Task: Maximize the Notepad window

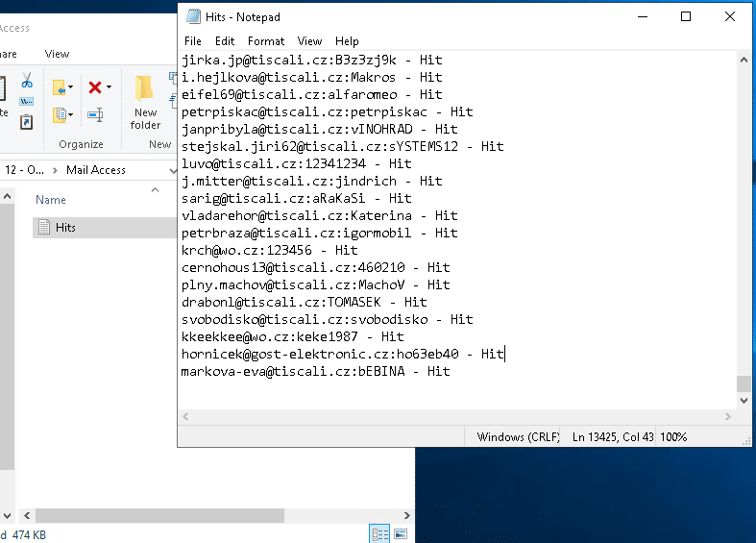Action: (686, 17)
